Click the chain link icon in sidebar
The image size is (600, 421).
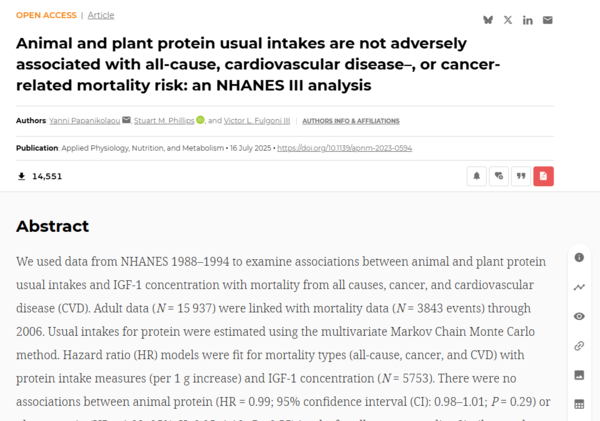pos(579,346)
